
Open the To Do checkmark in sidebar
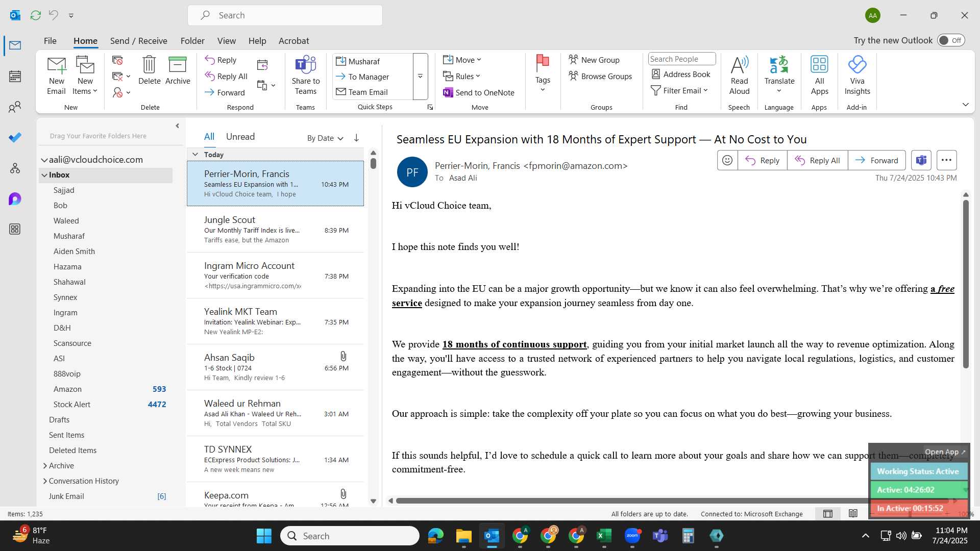click(x=15, y=138)
